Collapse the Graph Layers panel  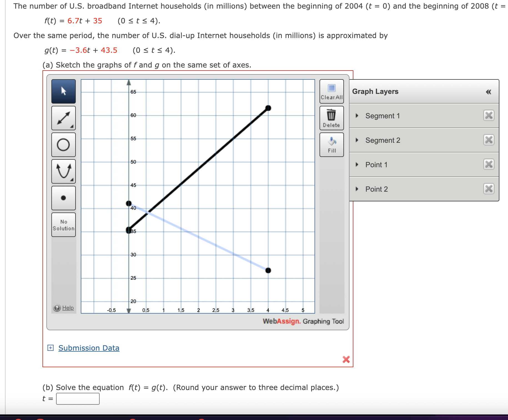(x=489, y=92)
